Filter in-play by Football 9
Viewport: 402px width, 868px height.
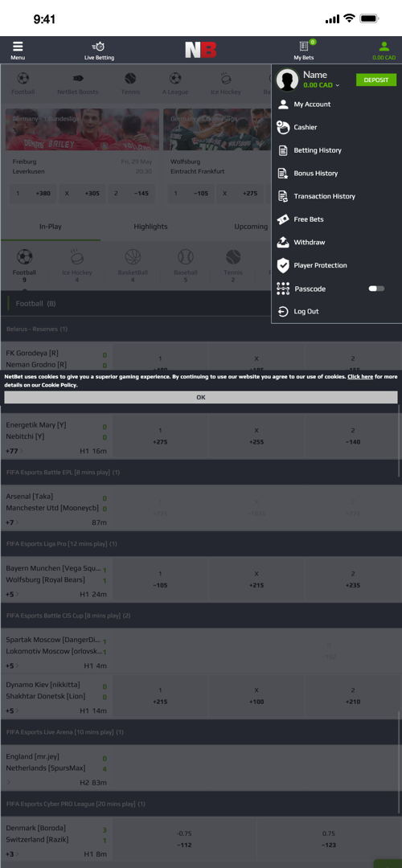tap(24, 266)
